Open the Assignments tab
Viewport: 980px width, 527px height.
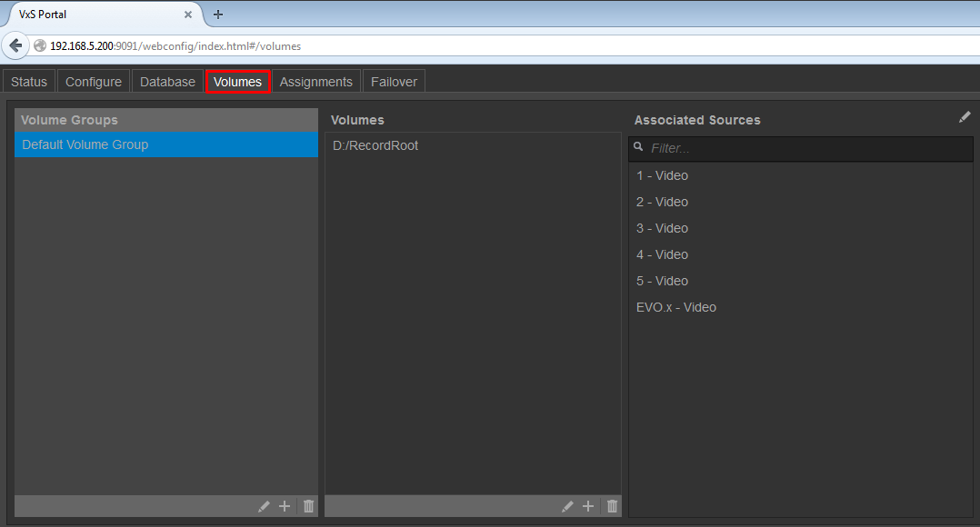click(x=315, y=81)
